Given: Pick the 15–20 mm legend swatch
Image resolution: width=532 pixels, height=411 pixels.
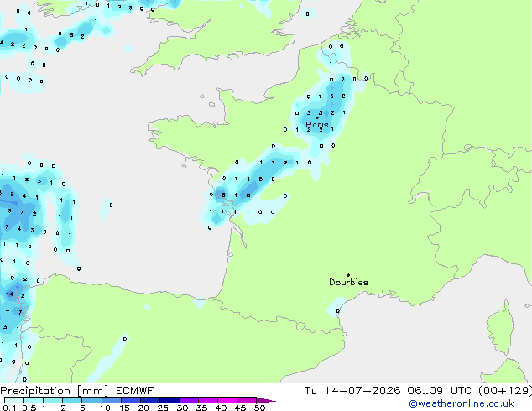Looking at the screenshot, I should [x=130, y=400].
